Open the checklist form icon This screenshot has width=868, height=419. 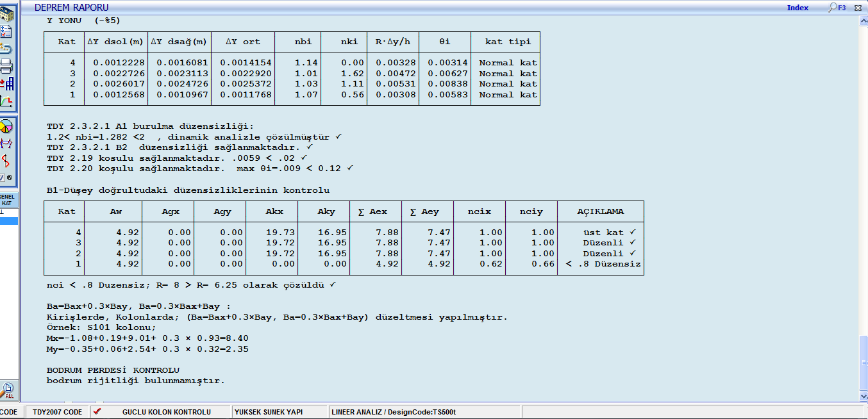click(6, 31)
